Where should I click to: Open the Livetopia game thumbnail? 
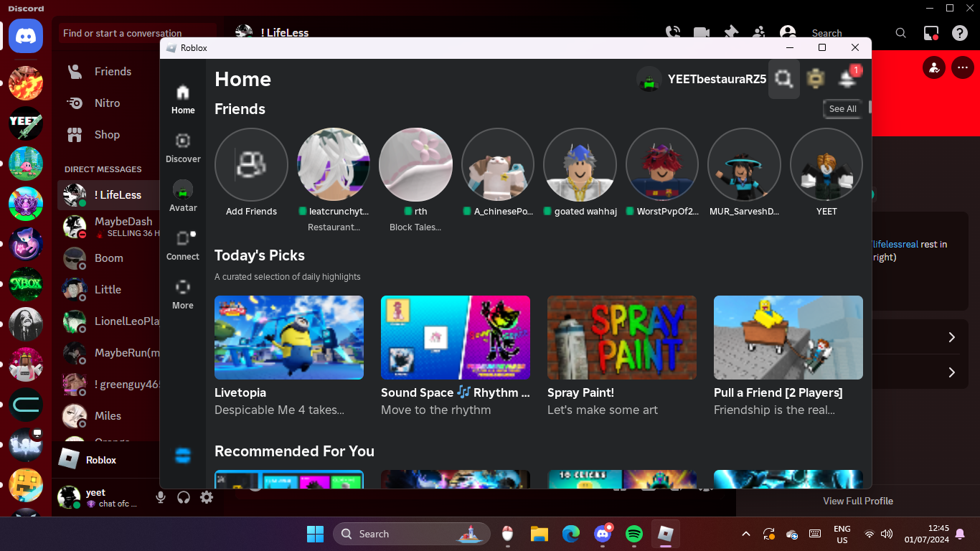coord(289,337)
